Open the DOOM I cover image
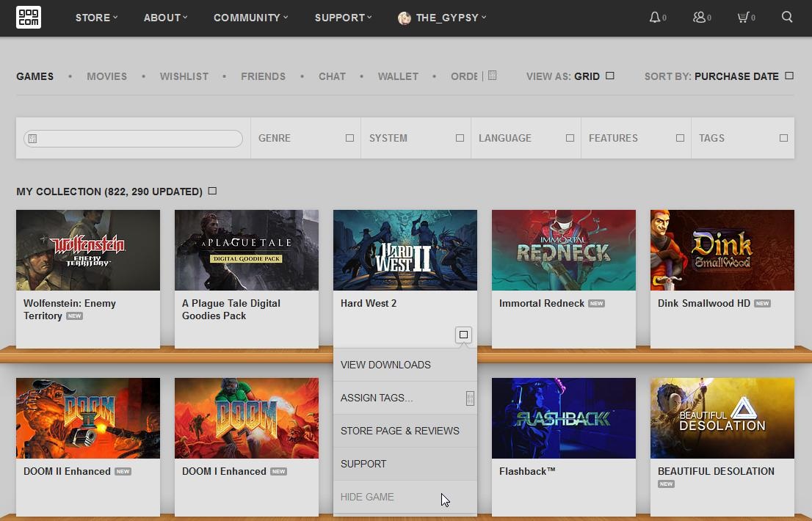 247,418
